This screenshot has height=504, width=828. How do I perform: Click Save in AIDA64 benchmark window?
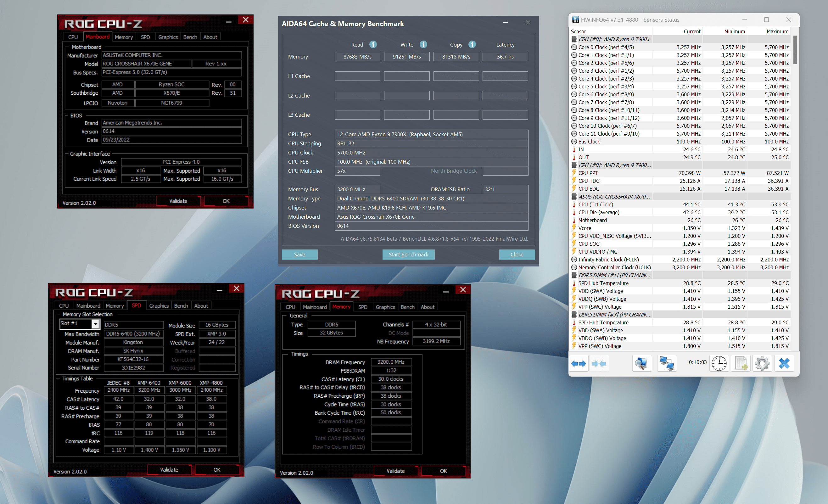[299, 254]
